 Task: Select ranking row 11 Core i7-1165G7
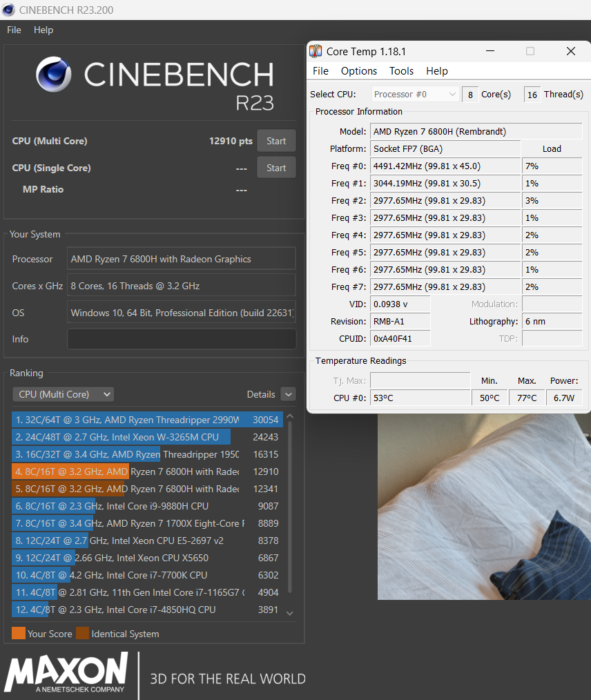point(147,592)
